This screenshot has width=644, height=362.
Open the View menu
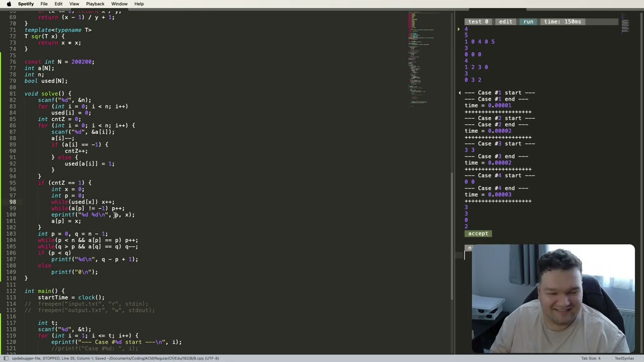74,4
